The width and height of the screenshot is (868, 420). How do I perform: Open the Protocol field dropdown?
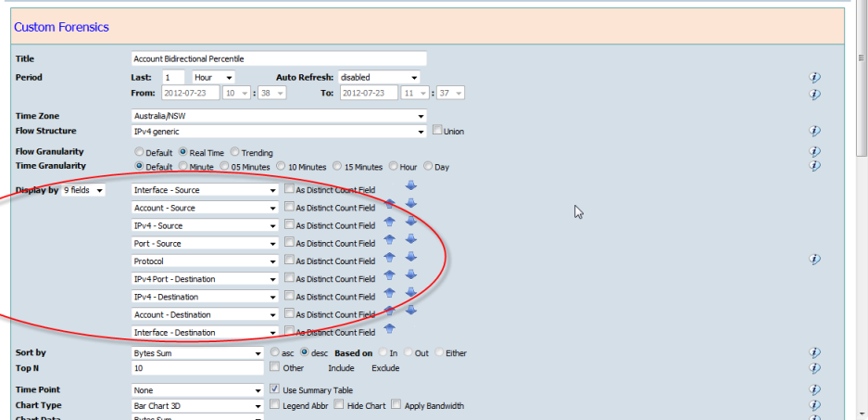(205, 261)
